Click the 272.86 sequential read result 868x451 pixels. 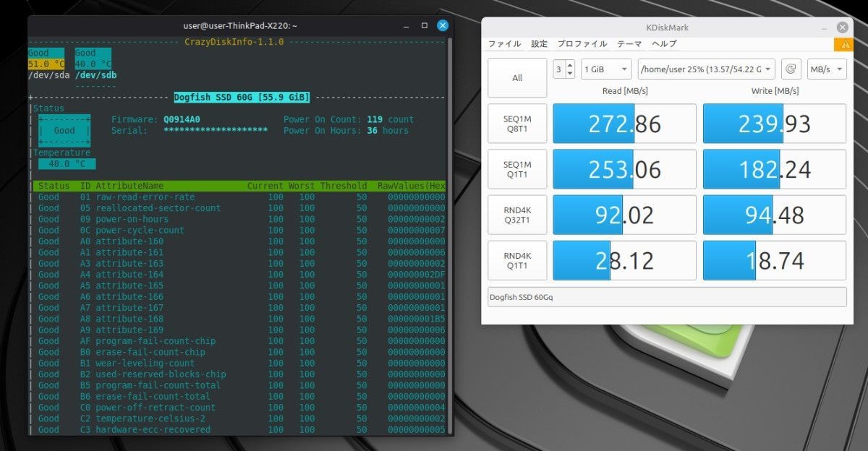point(624,124)
